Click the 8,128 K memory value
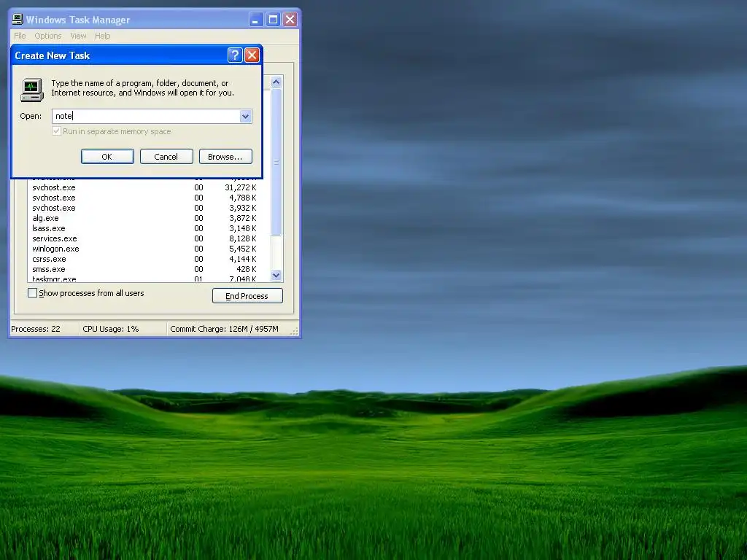The width and height of the screenshot is (747, 560). 242,238
